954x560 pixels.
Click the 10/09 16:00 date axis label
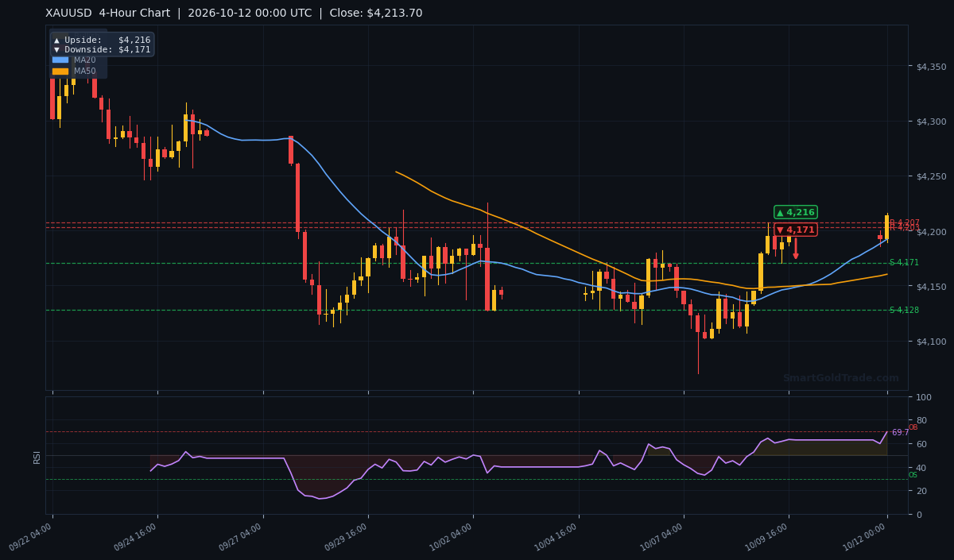click(766, 538)
